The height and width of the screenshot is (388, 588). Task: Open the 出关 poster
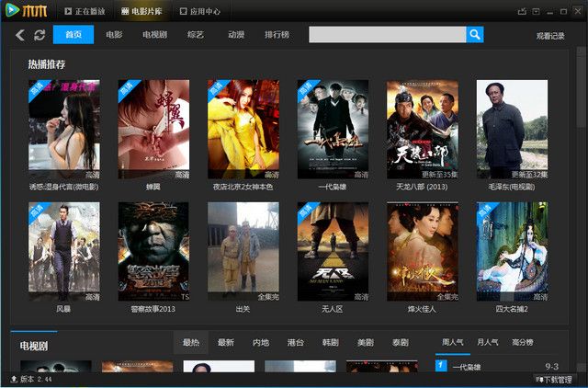click(x=243, y=251)
